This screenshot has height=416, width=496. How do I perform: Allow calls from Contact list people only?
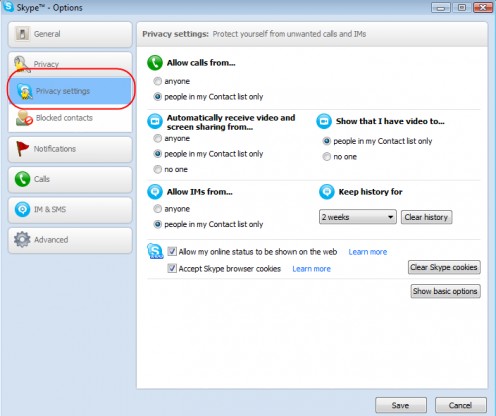[x=157, y=97]
